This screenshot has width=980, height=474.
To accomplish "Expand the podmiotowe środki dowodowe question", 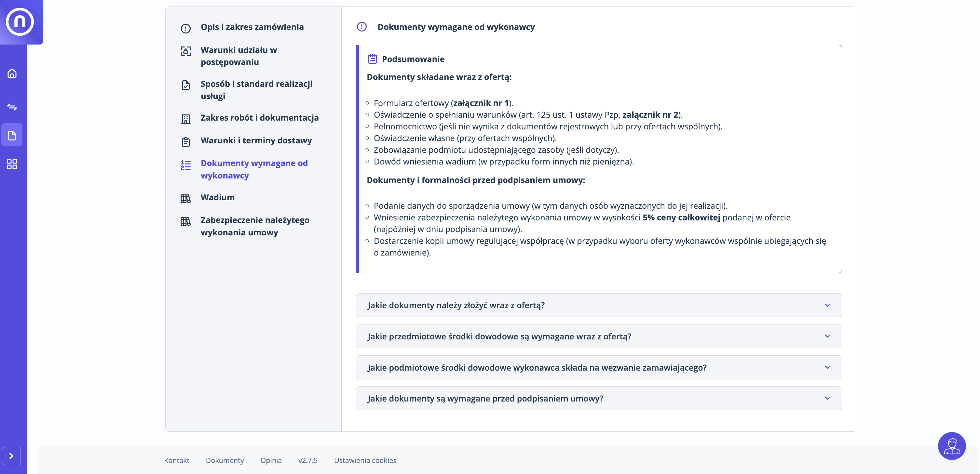I will pos(598,368).
